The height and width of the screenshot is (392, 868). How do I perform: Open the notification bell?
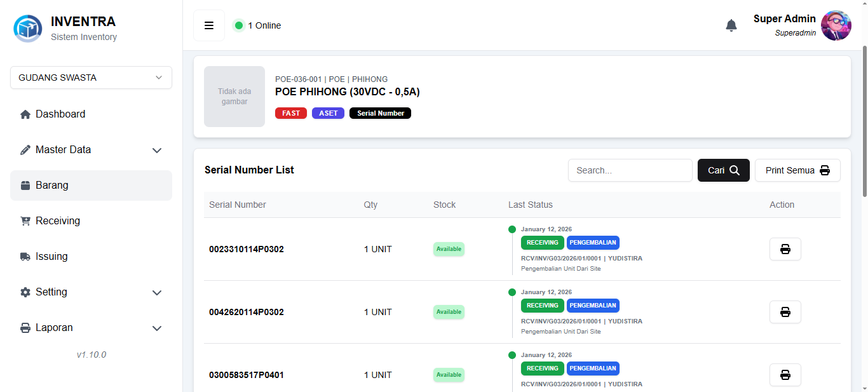[x=731, y=25]
